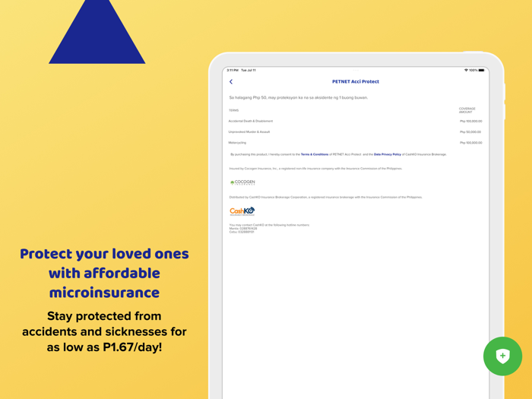
Task: Go back using the back chevron
Action: coord(231,82)
